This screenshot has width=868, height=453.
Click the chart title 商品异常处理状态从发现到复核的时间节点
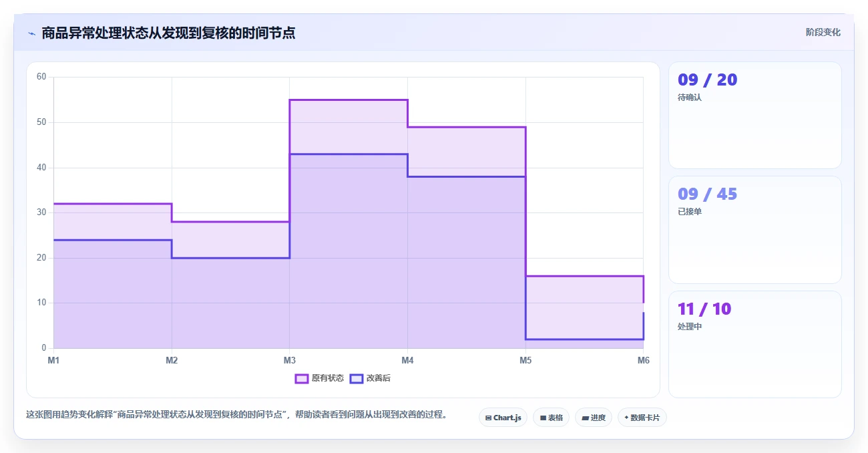point(168,33)
